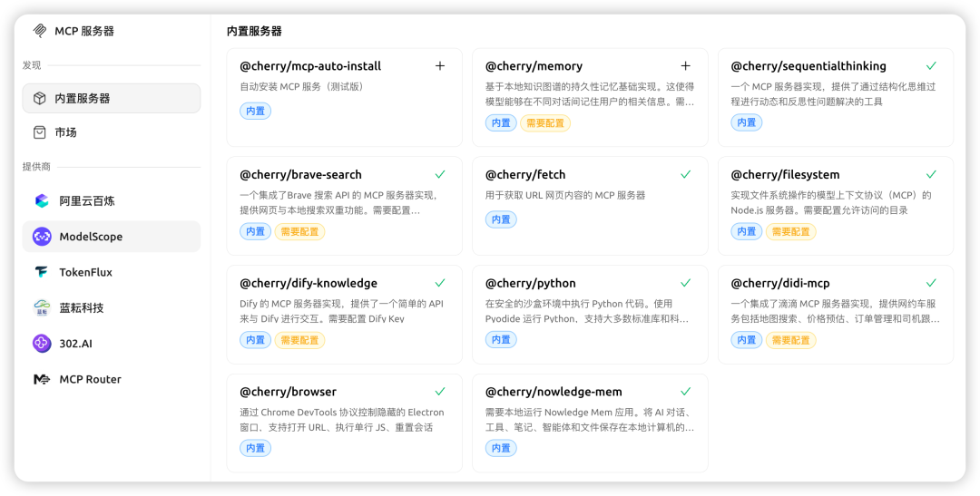The width and height of the screenshot is (980, 496).
Task: Select the MCP Router provider entry
Action: [112, 378]
